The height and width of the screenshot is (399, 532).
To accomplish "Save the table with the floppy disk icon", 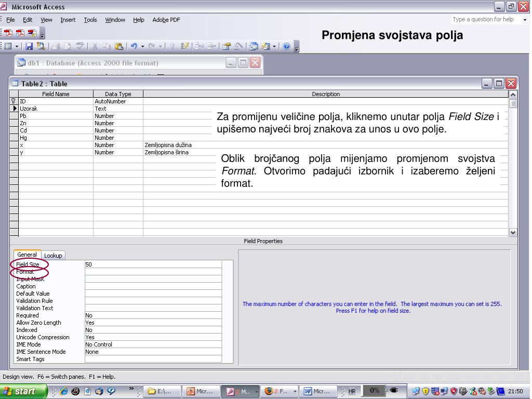I will coord(29,46).
